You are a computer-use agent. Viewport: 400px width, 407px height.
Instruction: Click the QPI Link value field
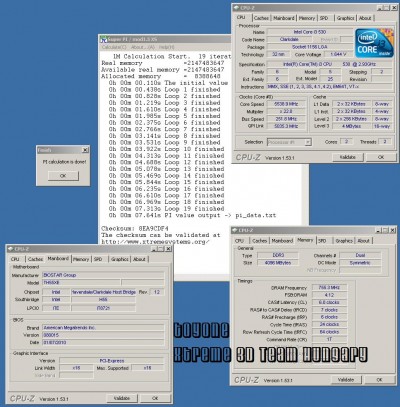coord(286,126)
